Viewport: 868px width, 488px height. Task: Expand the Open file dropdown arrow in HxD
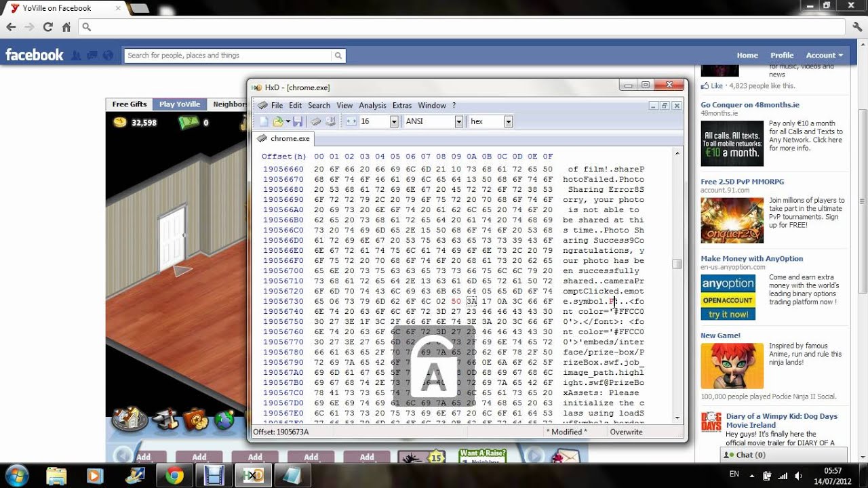point(288,121)
